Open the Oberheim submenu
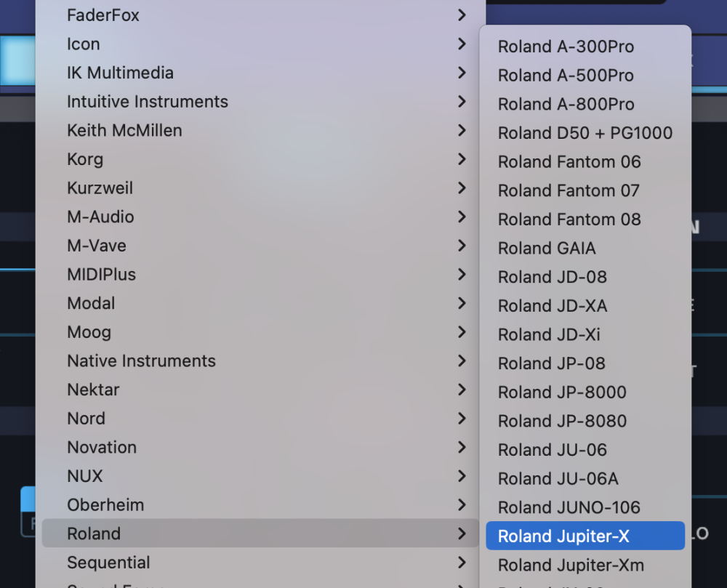Viewport: 727px width, 588px height. click(260, 504)
